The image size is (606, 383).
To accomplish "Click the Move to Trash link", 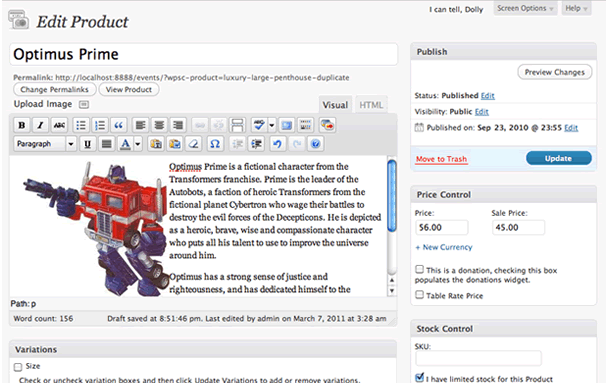I will point(441,159).
